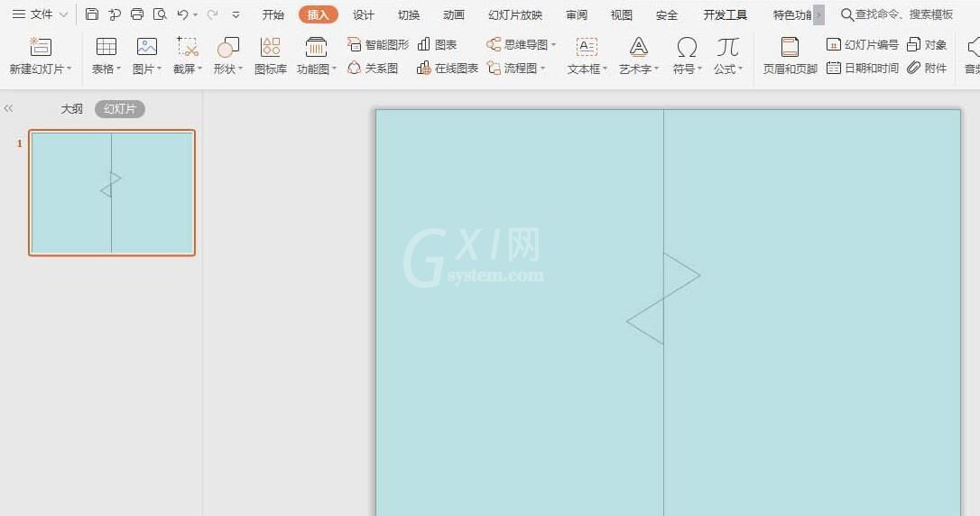Open the 文件 menu
This screenshot has height=516, width=980.
coord(40,14)
